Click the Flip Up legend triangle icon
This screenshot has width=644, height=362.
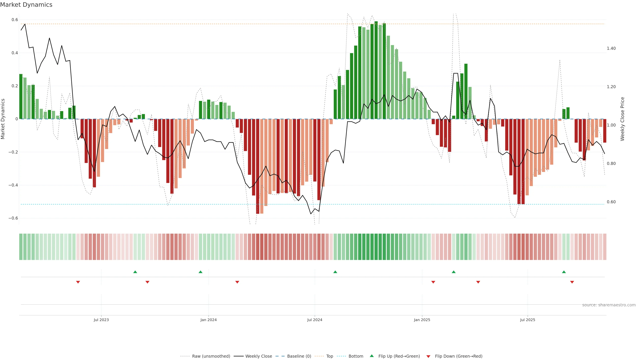tap(372, 356)
